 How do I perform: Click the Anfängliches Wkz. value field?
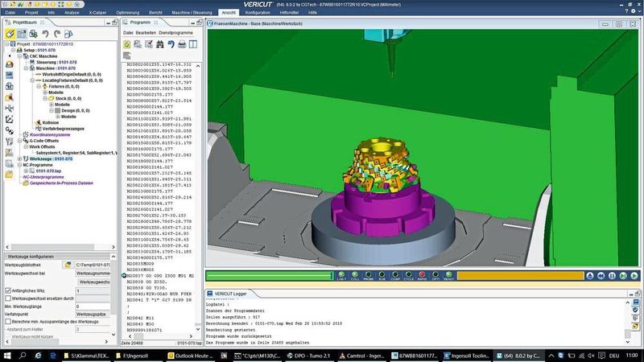coord(93,291)
